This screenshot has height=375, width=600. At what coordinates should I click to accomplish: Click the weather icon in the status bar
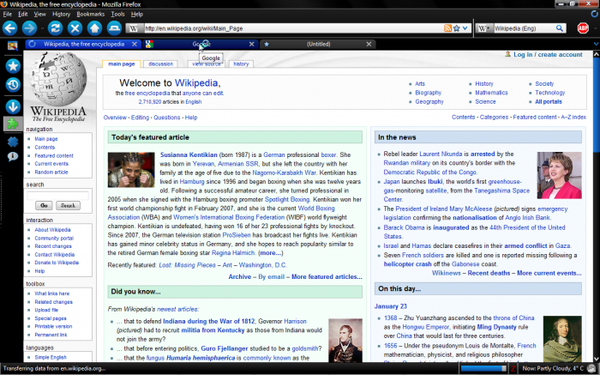pyautogui.click(x=592, y=368)
